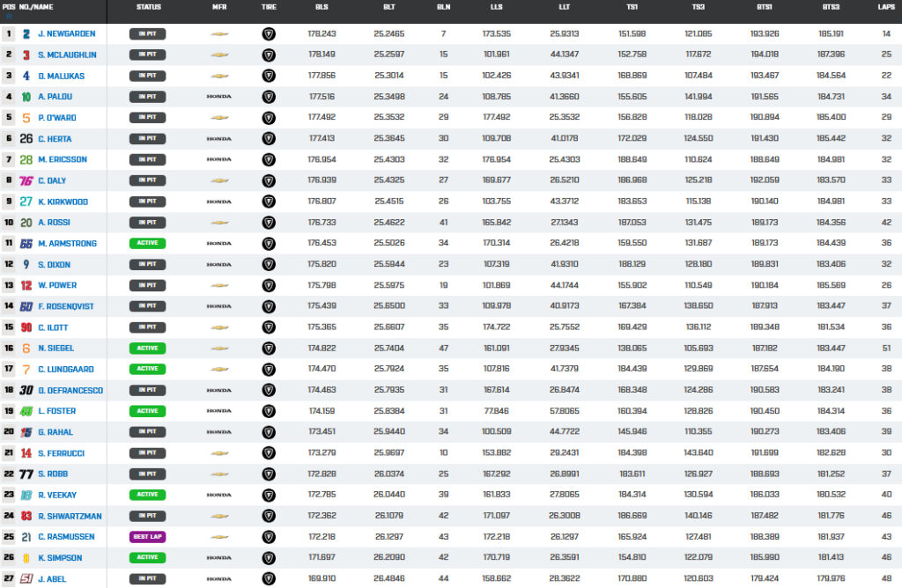Click the Chevrolet logo in S. Ferrucci's row
The height and width of the screenshot is (588, 902).
(x=219, y=453)
